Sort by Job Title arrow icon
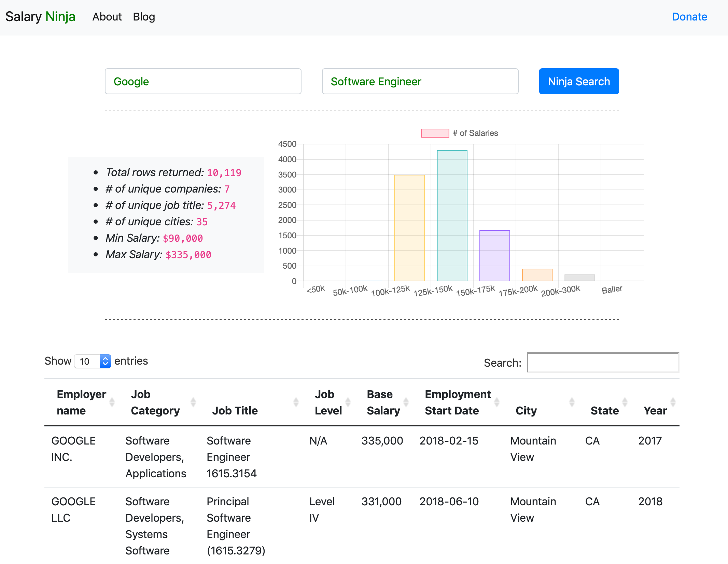Image resolution: width=728 pixels, height=564 pixels. (296, 402)
